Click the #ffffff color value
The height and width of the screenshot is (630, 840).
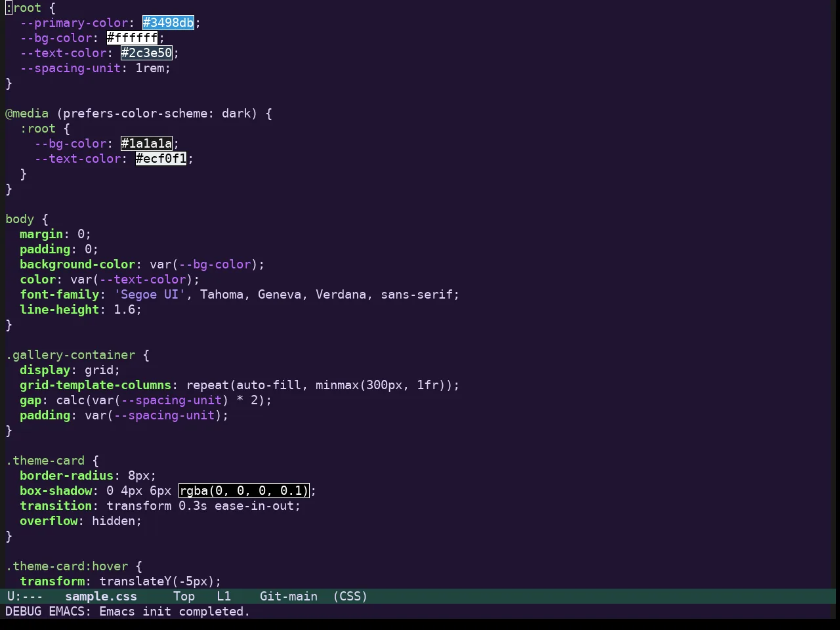click(x=132, y=38)
